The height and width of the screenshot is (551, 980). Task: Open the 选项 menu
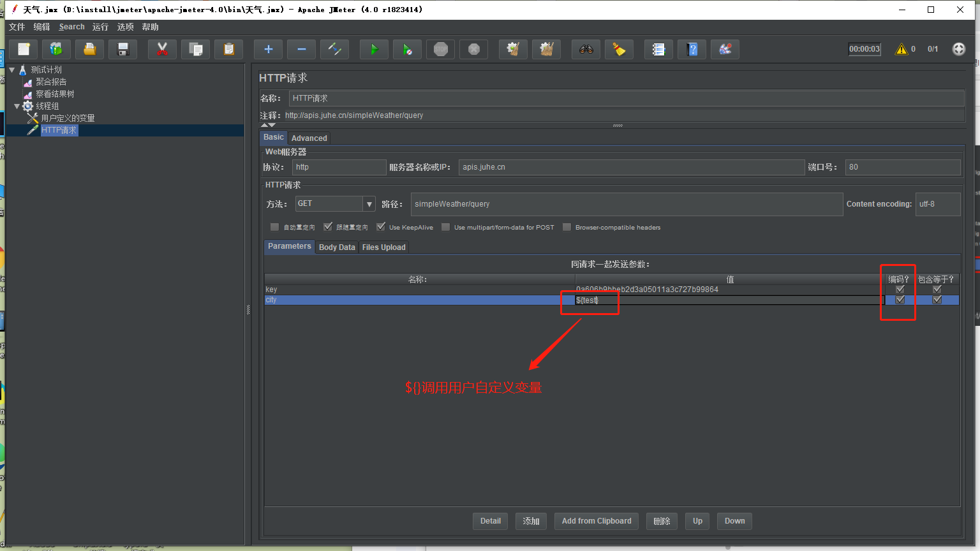coord(126,27)
